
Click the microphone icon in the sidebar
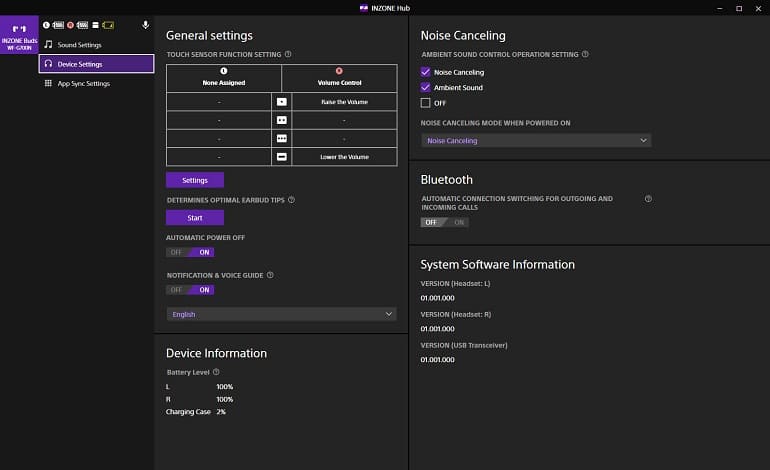pyautogui.click(x=145, y=25)
